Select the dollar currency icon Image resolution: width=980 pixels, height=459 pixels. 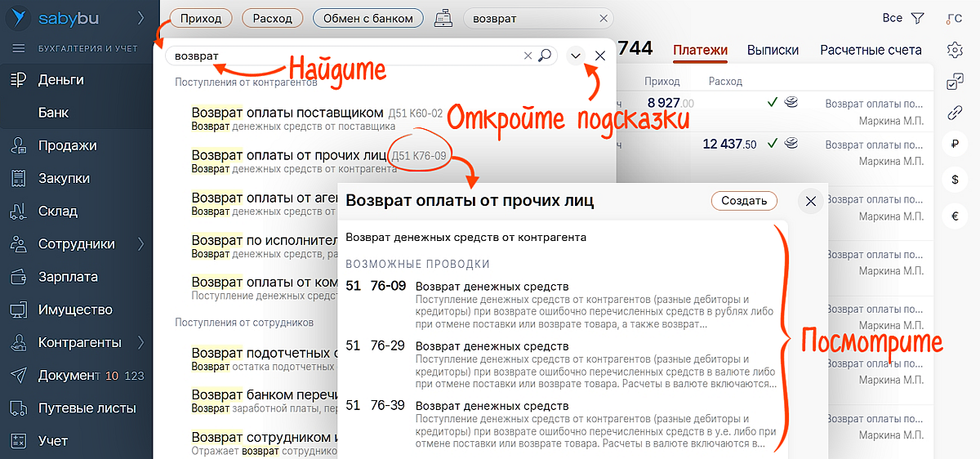click(x=954, y=179)
